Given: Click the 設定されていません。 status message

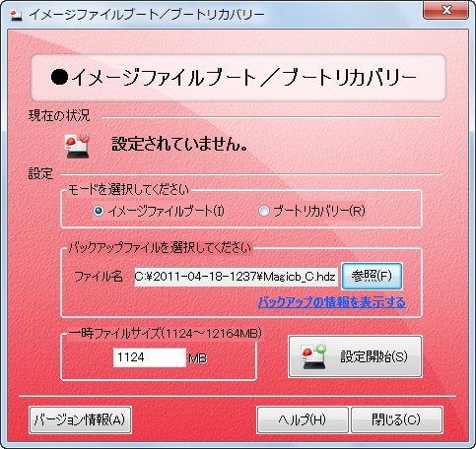Looking at the screenshot, I should click(179, 144).
